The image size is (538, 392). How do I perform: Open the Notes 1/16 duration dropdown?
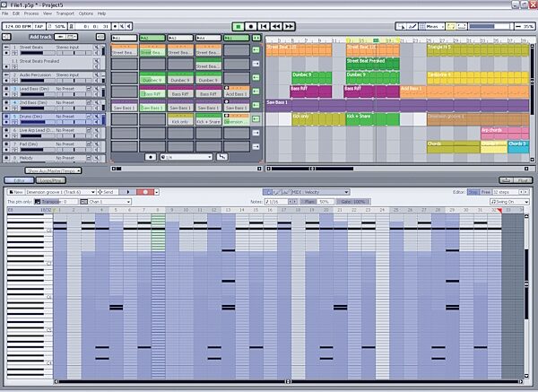[x=281, y=202]
